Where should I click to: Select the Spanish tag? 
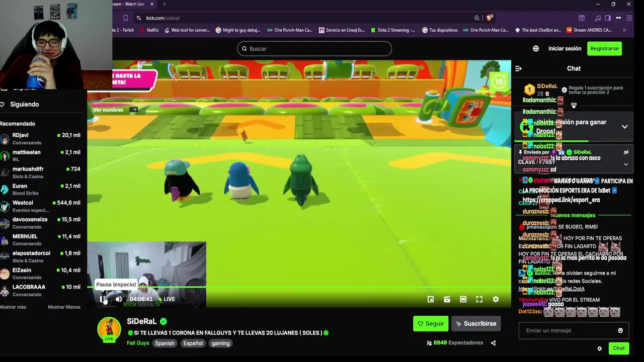[165, 343]
